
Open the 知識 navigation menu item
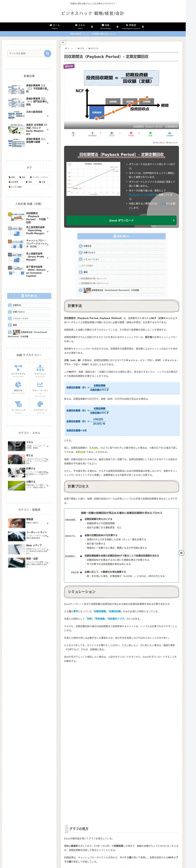(x=105, y=26)
